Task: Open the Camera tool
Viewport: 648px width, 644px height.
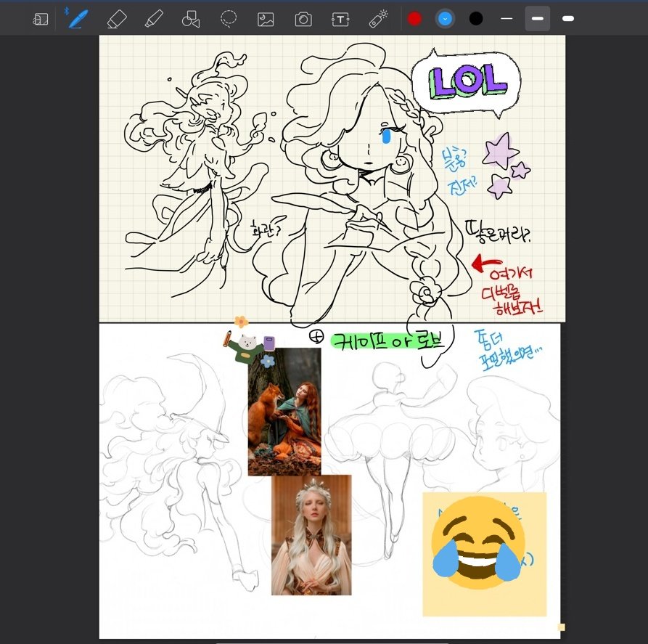Action: tap(303, 19)
